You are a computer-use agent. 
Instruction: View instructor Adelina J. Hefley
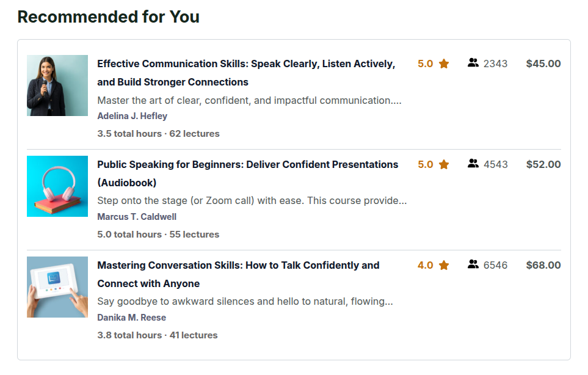click(x=132, y=116)
